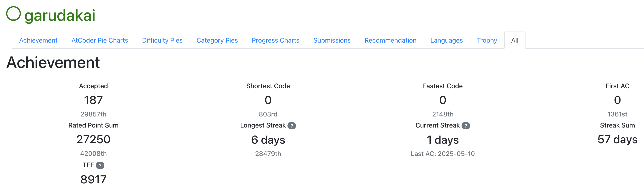This screenshot has height=192, width=644.
Task: Switch to the Achievement tab
Action: click(38, 40)
